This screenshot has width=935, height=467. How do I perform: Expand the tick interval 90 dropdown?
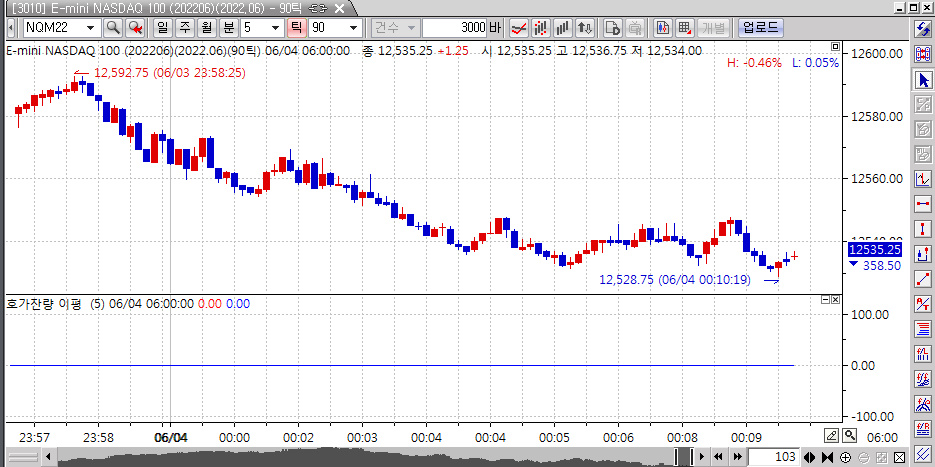(x=353, y=27)
